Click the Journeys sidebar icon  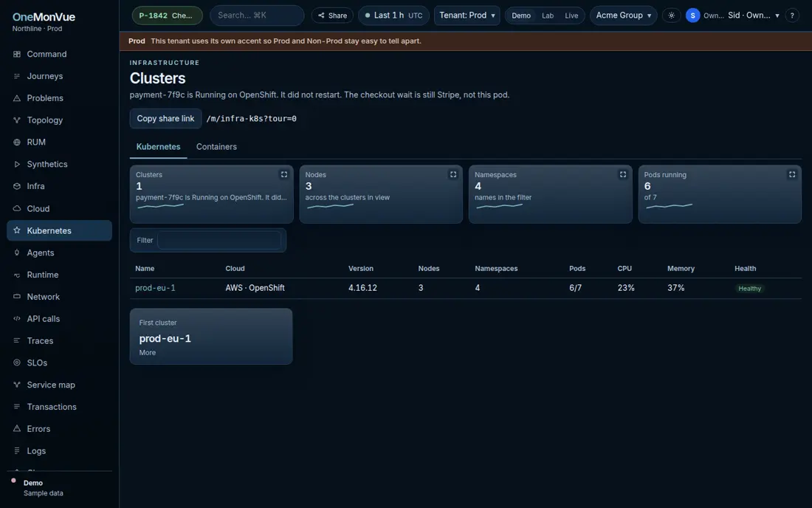tap(16, 76)
